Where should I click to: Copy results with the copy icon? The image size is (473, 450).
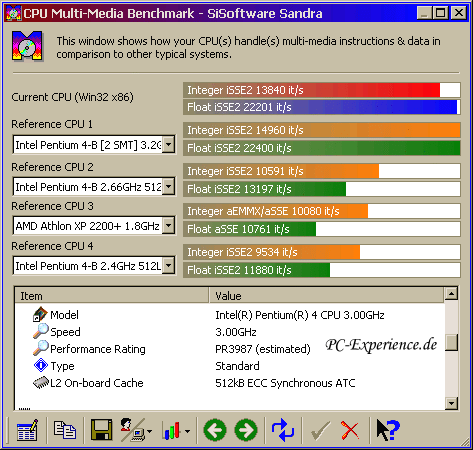65,430
